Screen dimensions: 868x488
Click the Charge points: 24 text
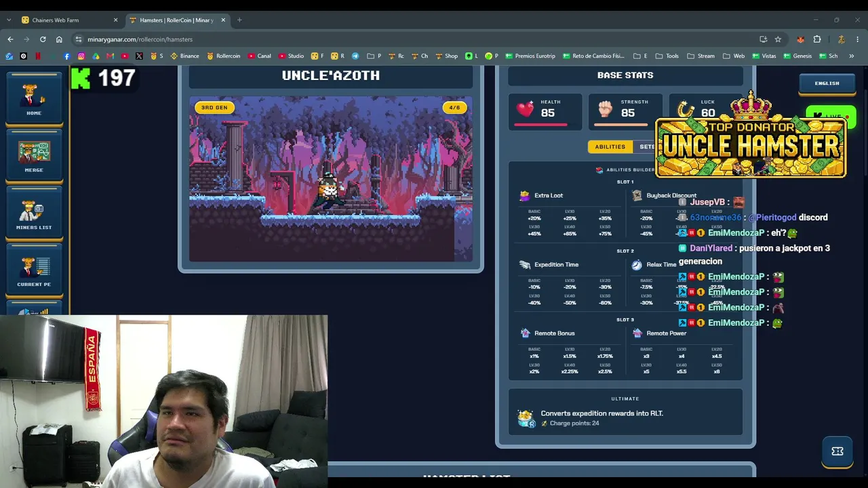click(x=574, y=424)
